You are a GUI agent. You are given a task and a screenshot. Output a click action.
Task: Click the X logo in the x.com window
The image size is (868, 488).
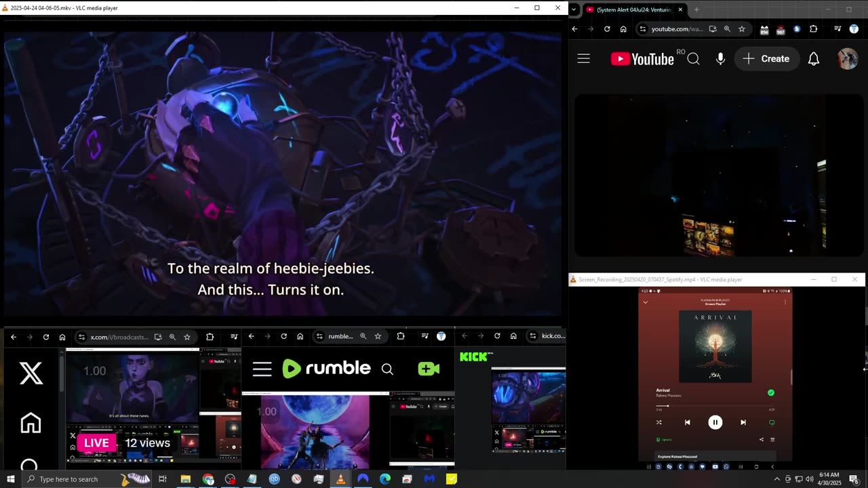pyautogui.click(x=31, y=373)
